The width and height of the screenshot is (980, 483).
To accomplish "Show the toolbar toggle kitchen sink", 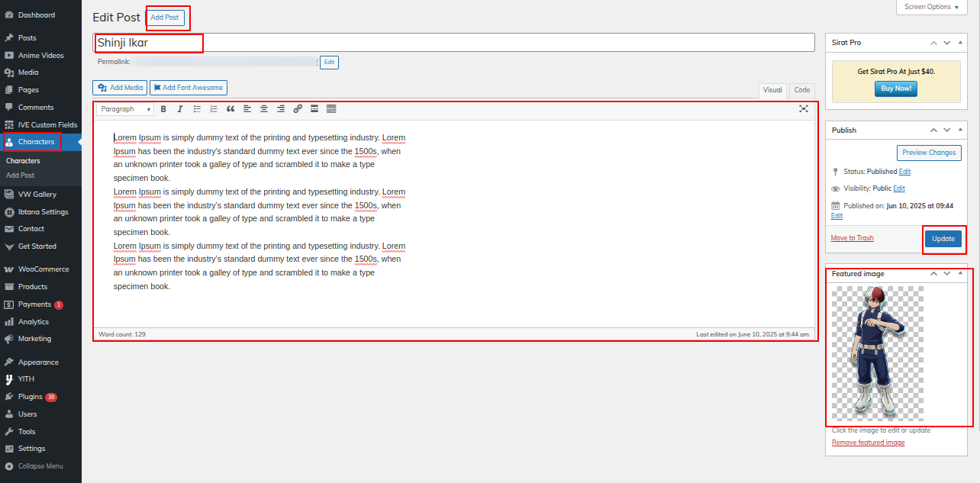I will pyautogui.click(x=331, y=109).
